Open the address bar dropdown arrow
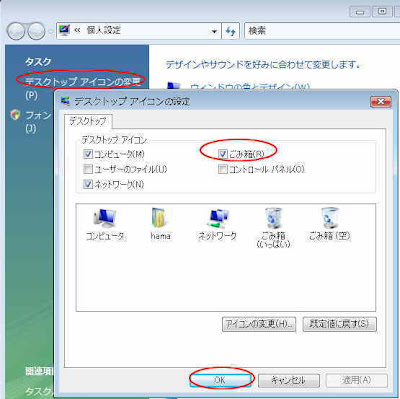Viewport: 400px width, 399px height. click(214, 31)
